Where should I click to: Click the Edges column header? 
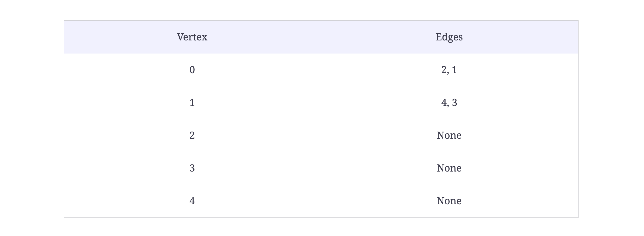pyautogui.click(x=449, y=37)
